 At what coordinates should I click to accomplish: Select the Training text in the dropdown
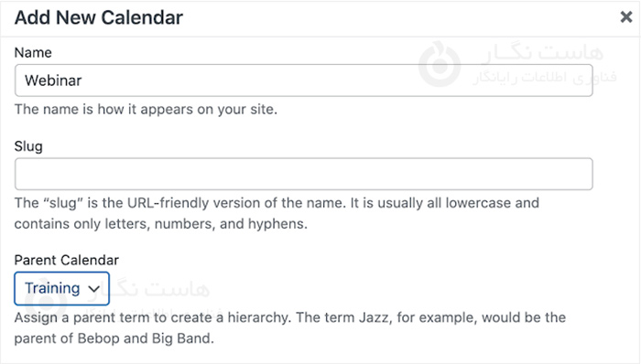52,288
